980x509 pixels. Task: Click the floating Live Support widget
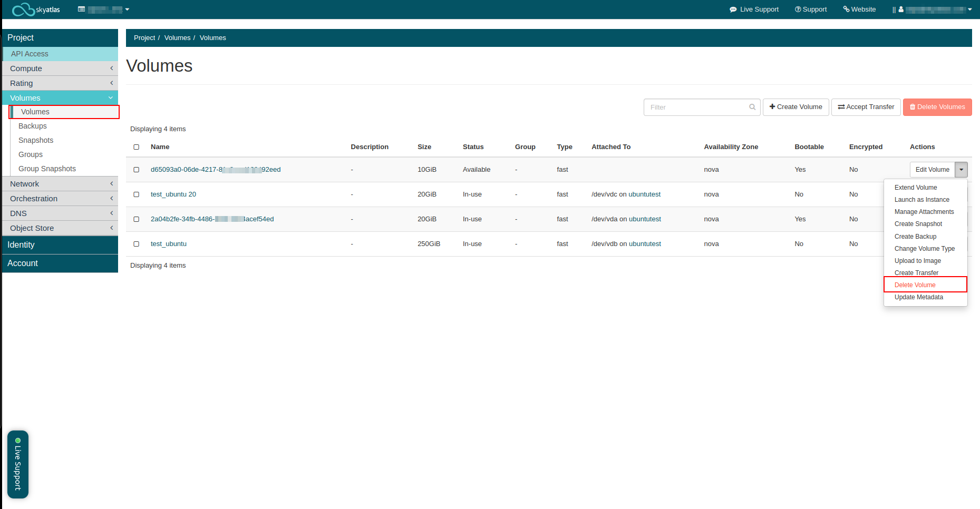[18, 464]
